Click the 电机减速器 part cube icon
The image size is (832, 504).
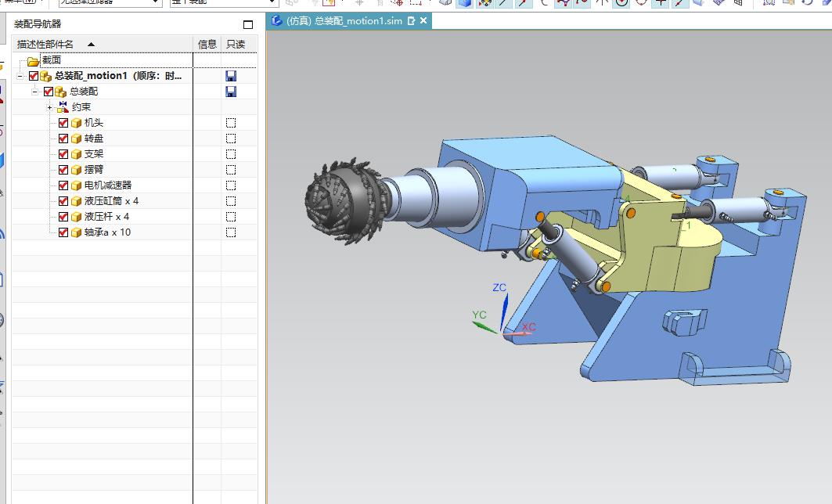77,185
